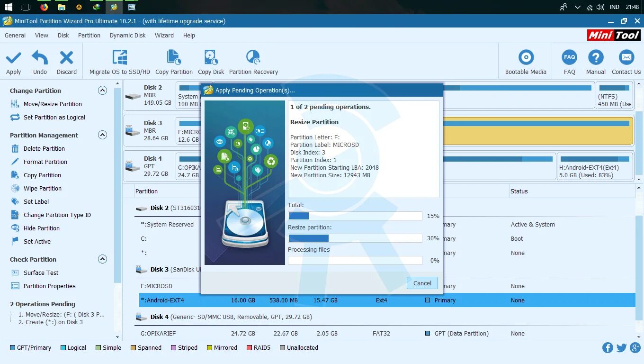
Task: Open Partition Properties from sidebar
Action: pos(50,286)
